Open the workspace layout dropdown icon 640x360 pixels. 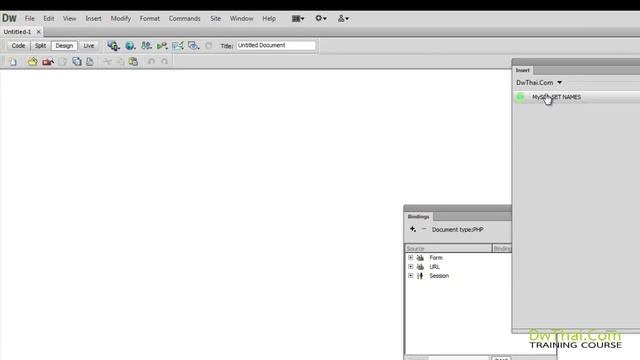click(x=298, y=18)
